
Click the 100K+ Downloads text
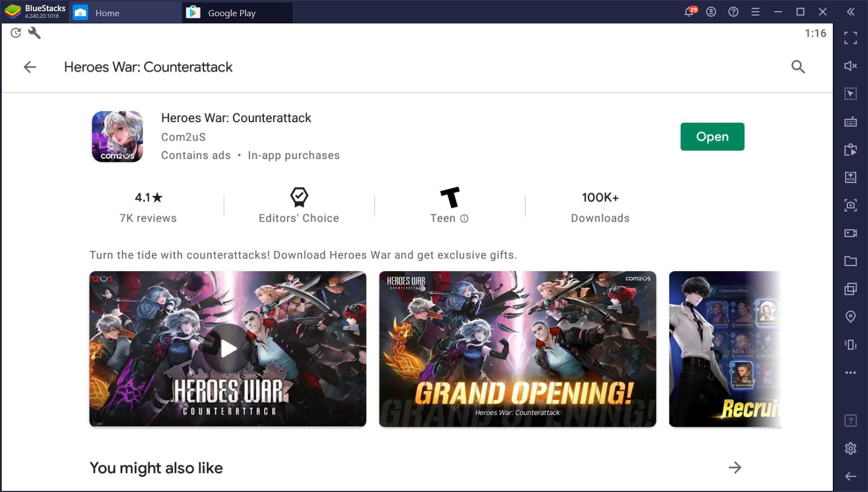(x=600, y=207)
